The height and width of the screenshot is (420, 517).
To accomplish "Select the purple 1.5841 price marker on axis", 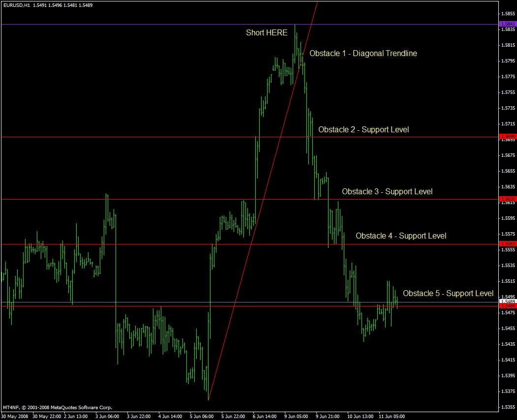I will (x=507, y=23).
